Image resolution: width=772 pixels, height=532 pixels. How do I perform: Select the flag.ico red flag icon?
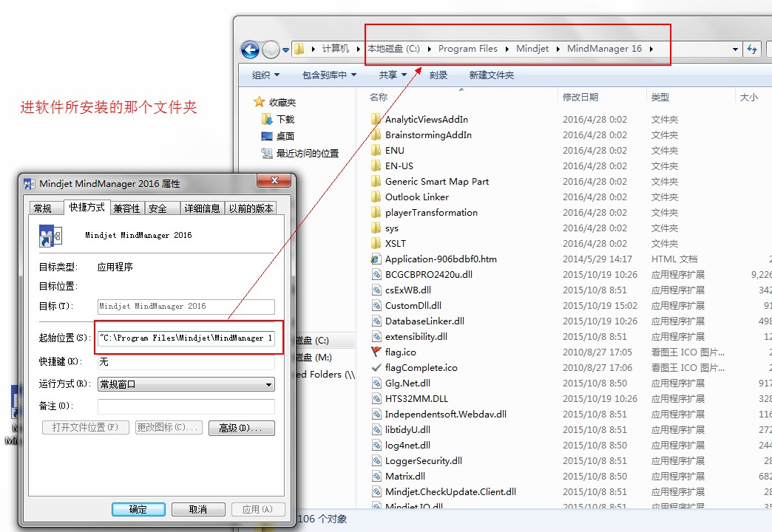(376, 352)
